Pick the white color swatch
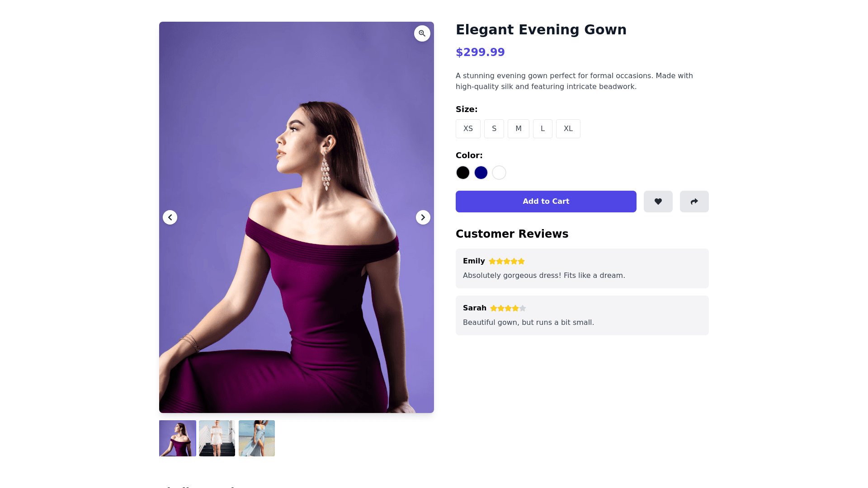This screenshot has height=488, width=868. point(499,173)
